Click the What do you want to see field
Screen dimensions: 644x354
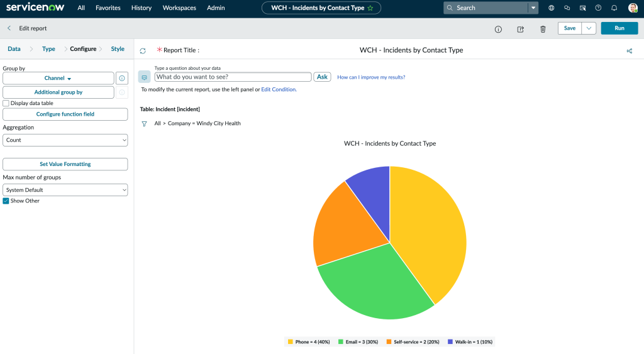tap(233, 77)
